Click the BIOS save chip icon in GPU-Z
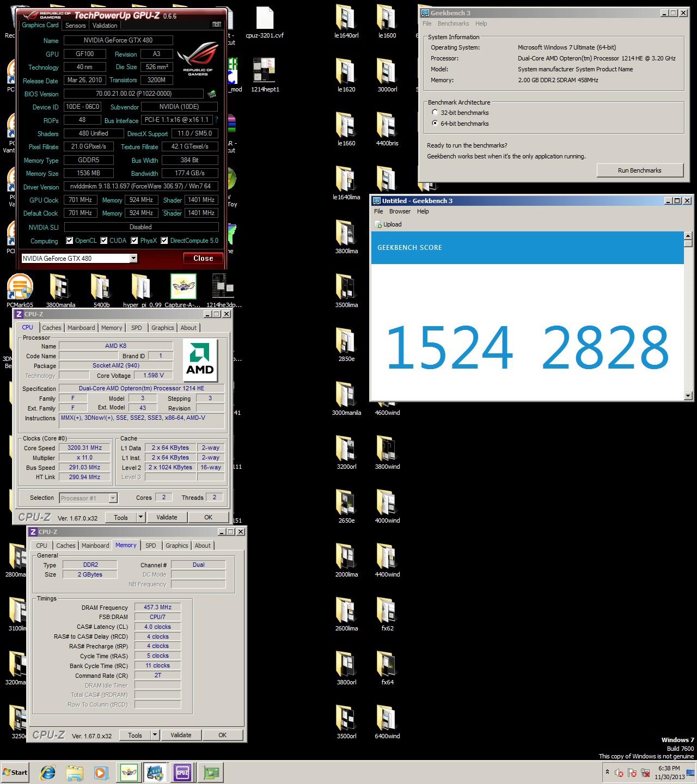 pyautogui.click(x=212, y=94)
